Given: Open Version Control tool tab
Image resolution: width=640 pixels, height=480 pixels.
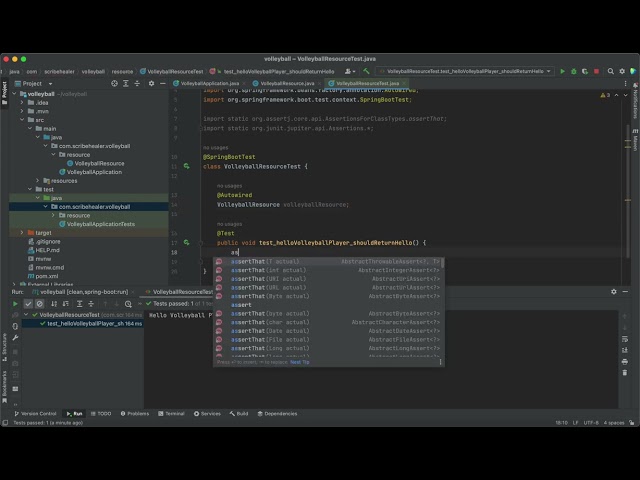Looking at the screenshot, I should coord(35,413).
